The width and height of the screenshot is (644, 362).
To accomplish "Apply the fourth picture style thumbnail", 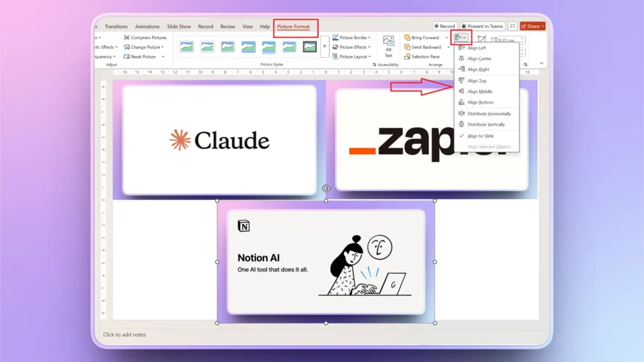I will pos(248,47).
